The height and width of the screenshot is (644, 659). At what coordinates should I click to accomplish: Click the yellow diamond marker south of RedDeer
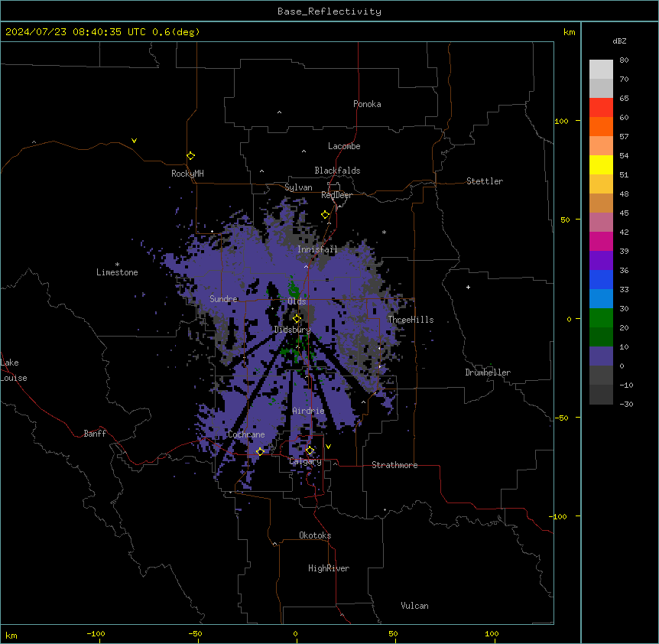(x=325, y=215)
